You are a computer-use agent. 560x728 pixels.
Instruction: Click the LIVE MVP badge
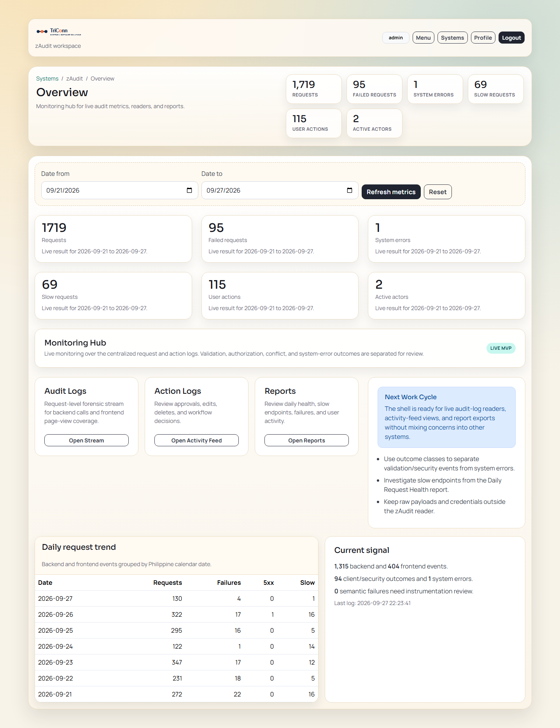point(501,348)
